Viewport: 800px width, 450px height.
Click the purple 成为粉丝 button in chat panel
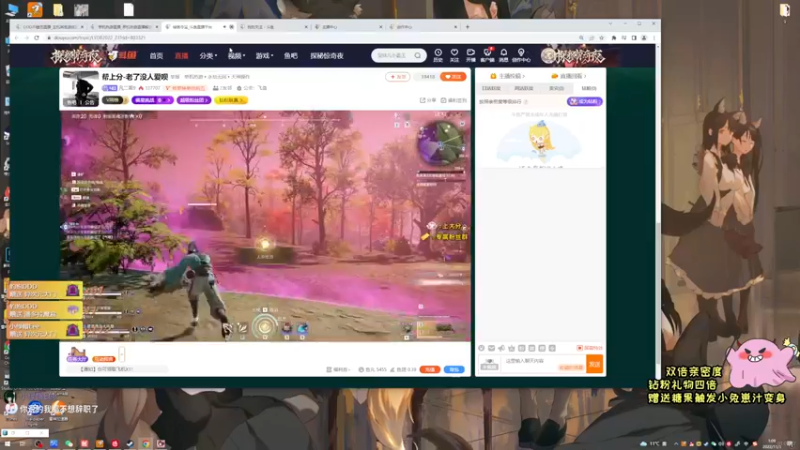585,102
